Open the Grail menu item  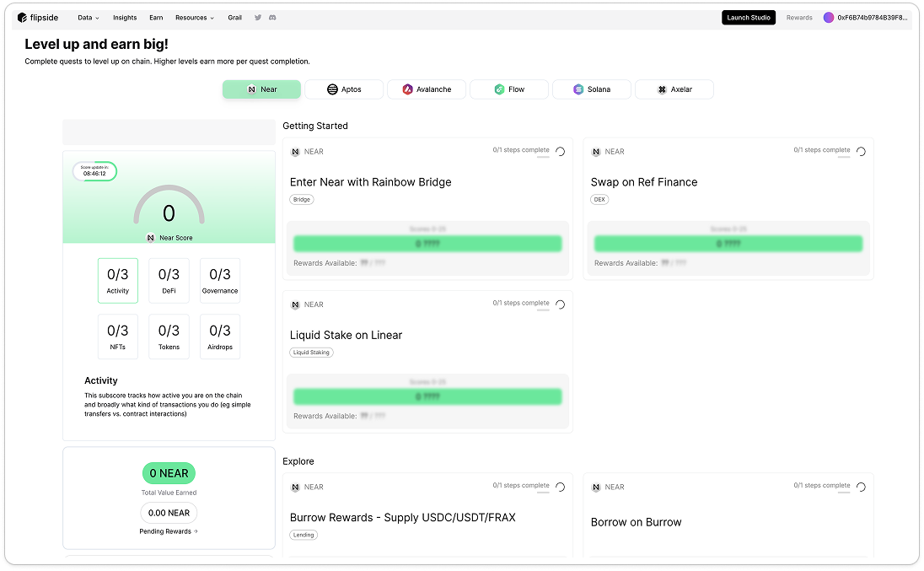[x=235, y=18]
